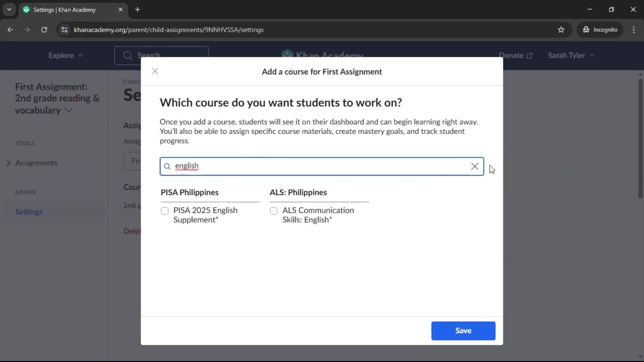Click the magnifier icon in course search
Image resolution: width=644 pixels, height=362 pixels.
pos(167,166)
